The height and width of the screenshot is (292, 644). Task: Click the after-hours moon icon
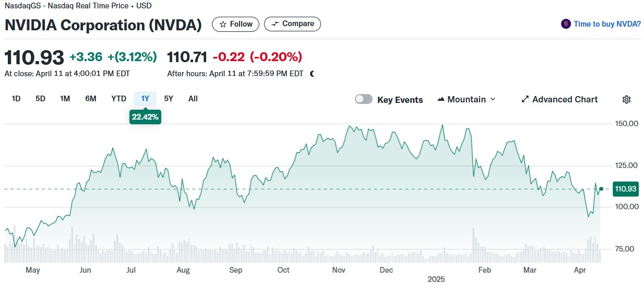[x=312, y=74]
